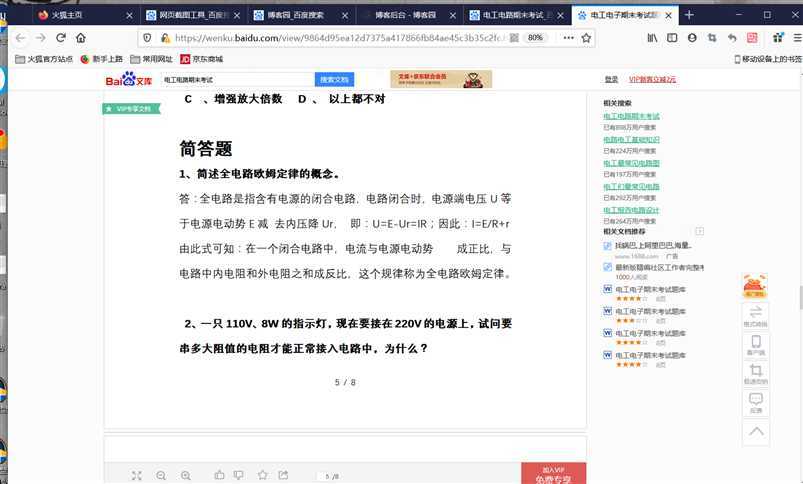Viewport: 803px width, 484px height.
Task: Enter fullscreen reading mode icon
Action: (136, 475)
